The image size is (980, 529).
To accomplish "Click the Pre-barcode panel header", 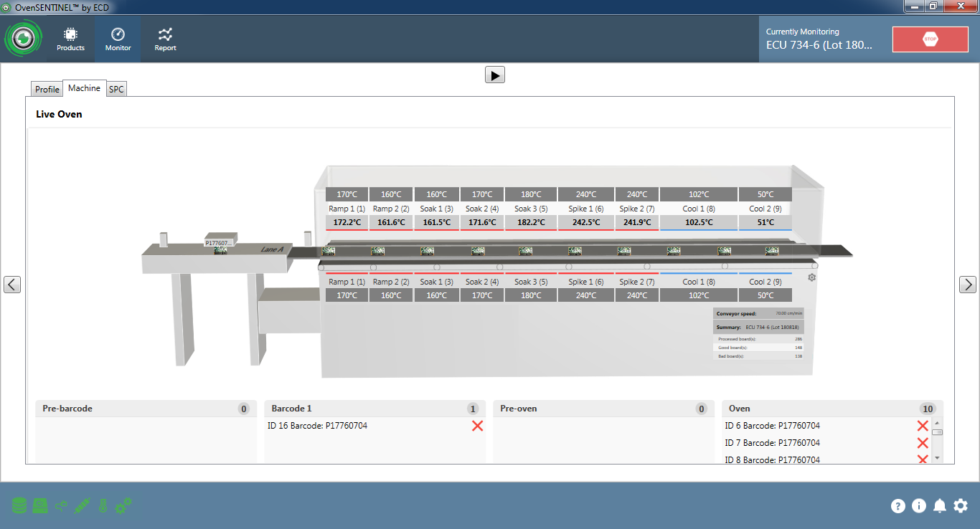I will tap(146, 409).
